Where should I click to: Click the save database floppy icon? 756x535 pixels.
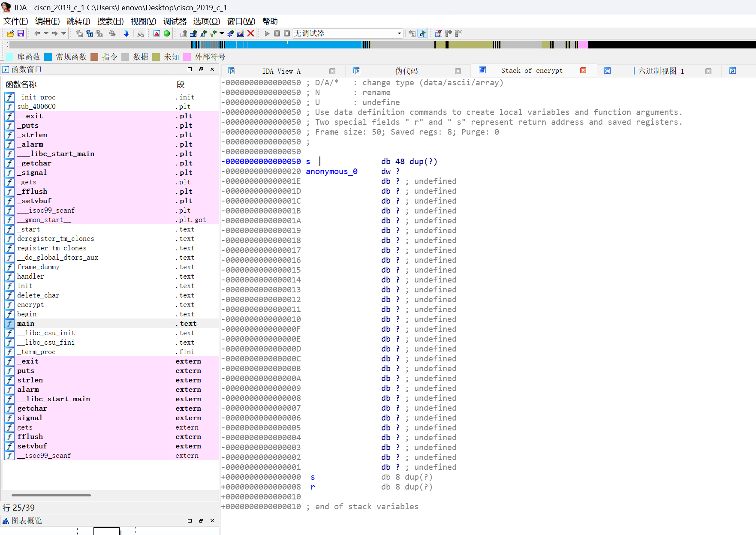(21, 33)
